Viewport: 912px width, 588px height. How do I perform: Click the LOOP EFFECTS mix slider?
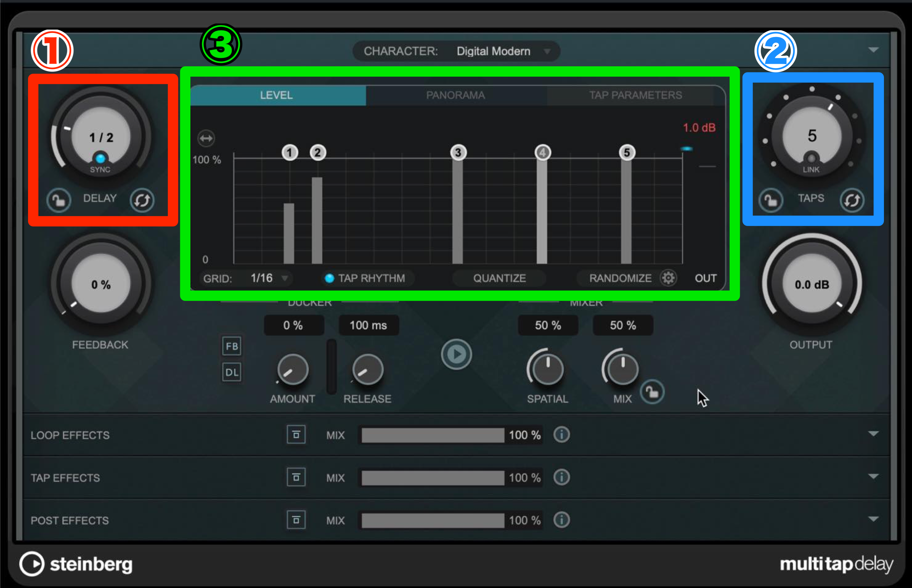click(x=433, y=435)
